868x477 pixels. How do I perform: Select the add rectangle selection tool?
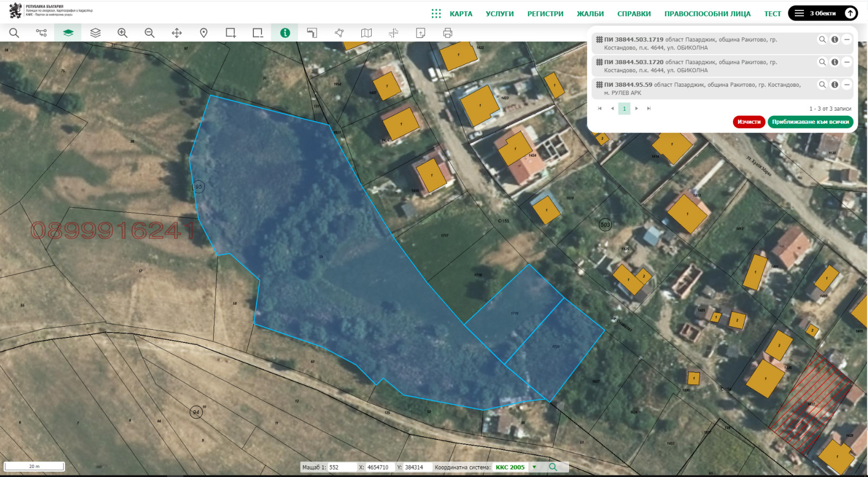(231, 33)
